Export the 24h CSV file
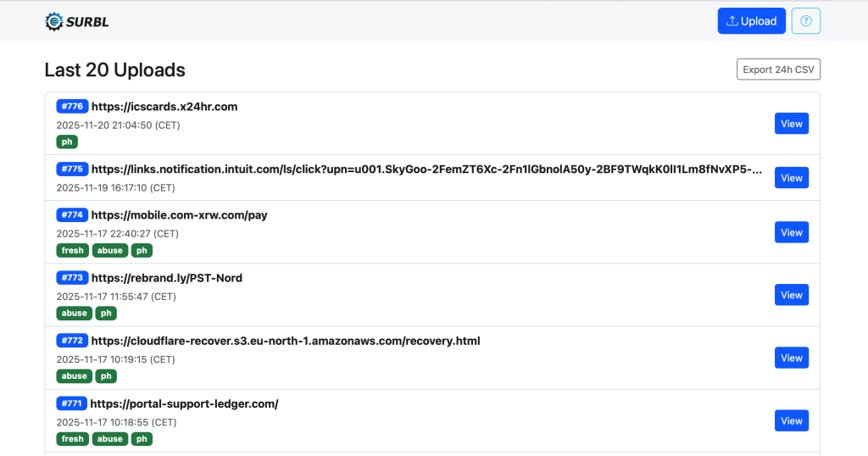 point(778,70)
